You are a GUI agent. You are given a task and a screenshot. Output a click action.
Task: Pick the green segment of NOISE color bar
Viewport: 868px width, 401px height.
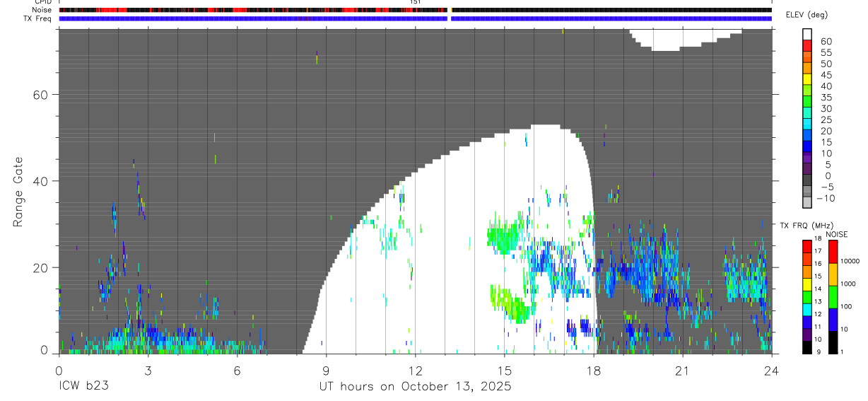[x=833, y=297]
